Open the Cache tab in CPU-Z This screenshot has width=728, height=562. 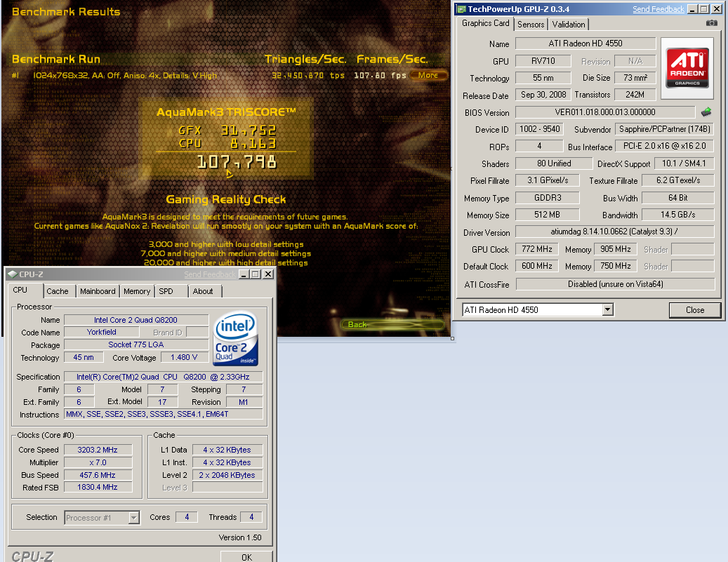(57, 291)
